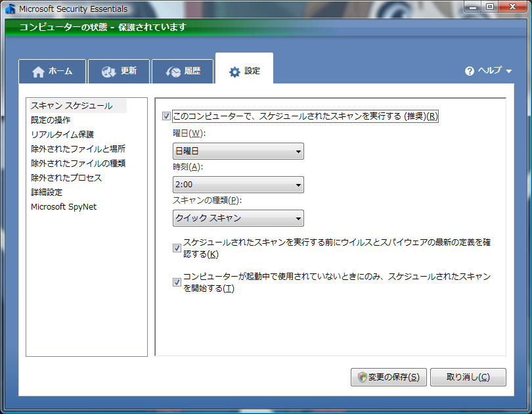Open the ヘルプ menu
Image resolution: width=532 pixels, height=414 pixels.
point(488,71)
